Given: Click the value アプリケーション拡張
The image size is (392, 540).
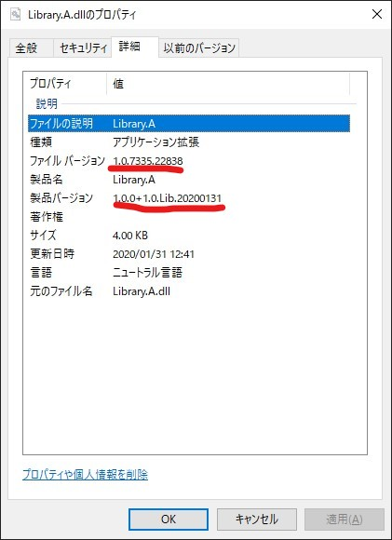Looking at the screenshot, I should (x=156, y=142).
